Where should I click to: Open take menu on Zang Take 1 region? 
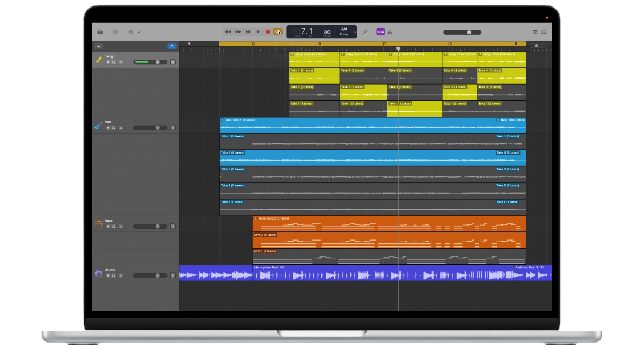(x=390, y=54)
